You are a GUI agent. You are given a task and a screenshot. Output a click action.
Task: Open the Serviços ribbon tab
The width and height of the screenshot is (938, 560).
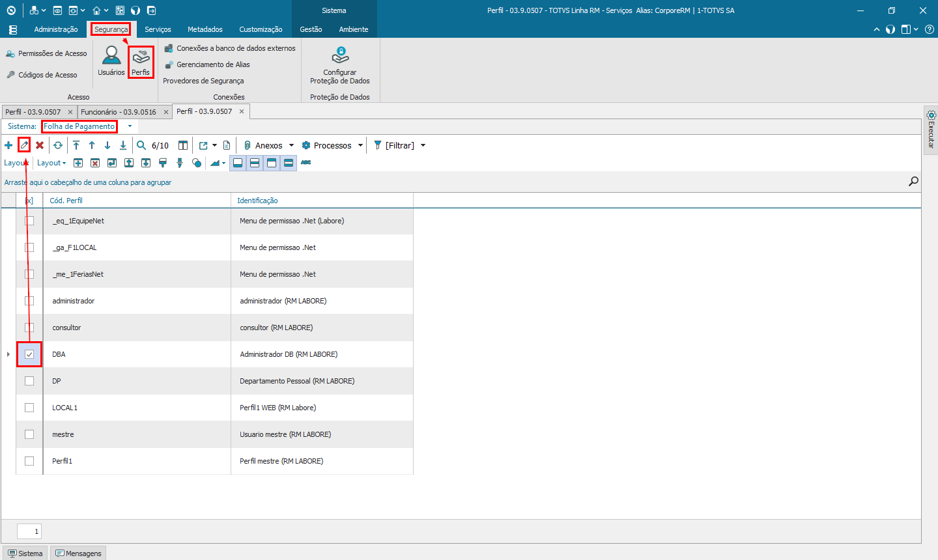click(158, 29)
